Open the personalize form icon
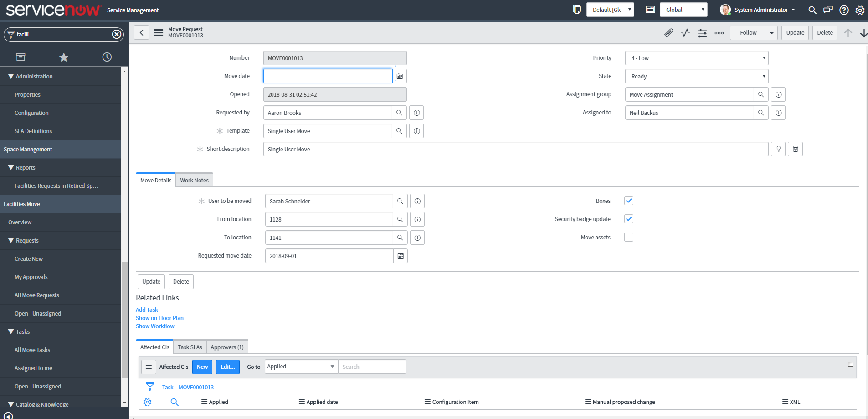 point(702,32)
